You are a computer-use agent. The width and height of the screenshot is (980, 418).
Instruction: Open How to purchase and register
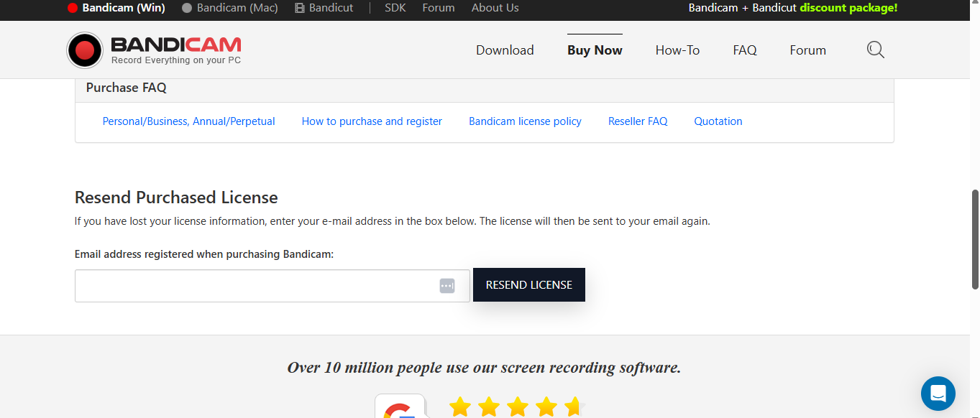click(372, 121)
